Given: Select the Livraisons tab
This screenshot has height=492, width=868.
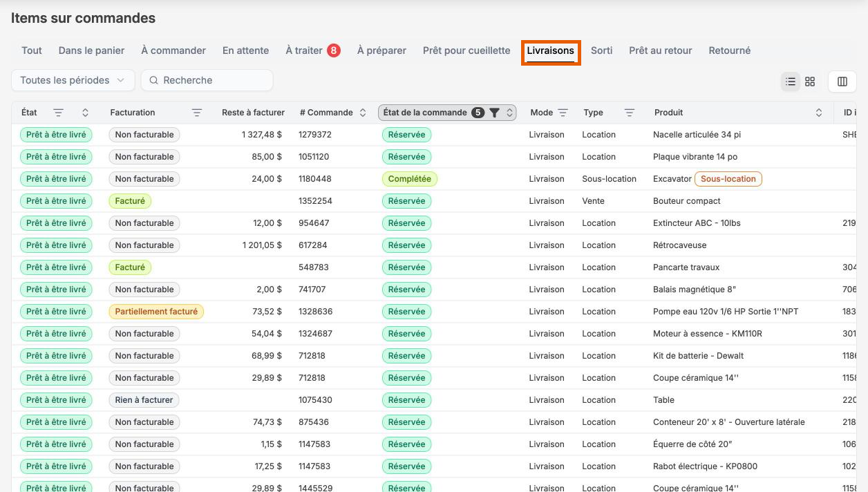Looking at the screenshot, I should click(550, 50).
